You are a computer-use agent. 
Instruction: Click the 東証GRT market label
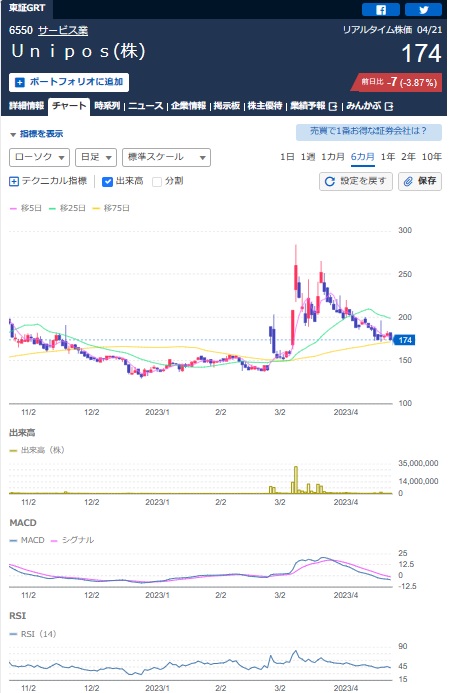pos(27,8)
